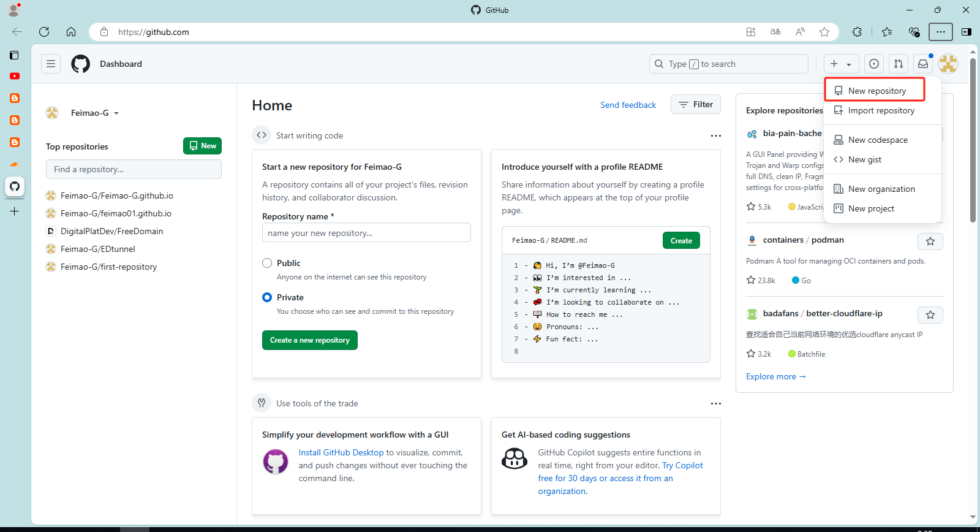
Task: Open the GitHub hamburger navigation menu
Action: coord(51,64)
